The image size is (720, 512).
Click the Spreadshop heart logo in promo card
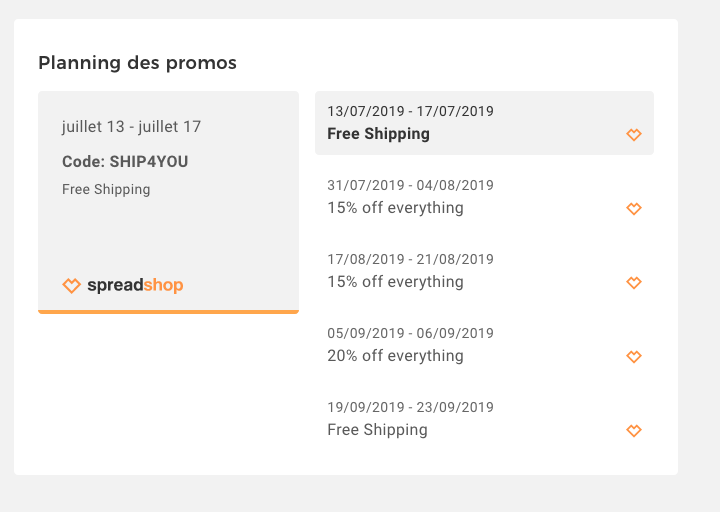(x=71, y=286)
